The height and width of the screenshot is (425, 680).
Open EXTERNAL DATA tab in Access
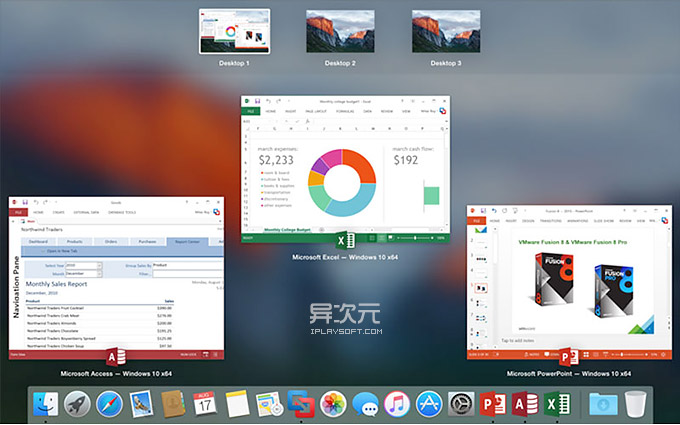86,212
